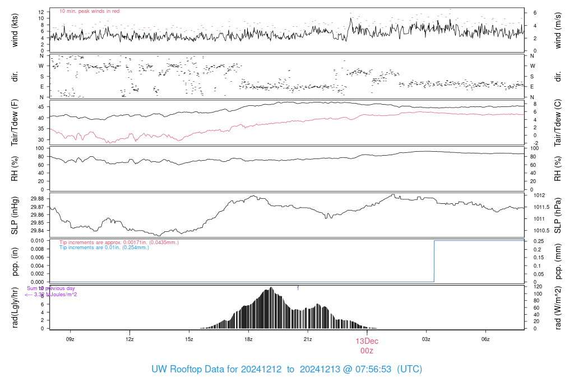Click the "1010.5" hPa tick value

point(541,230)
